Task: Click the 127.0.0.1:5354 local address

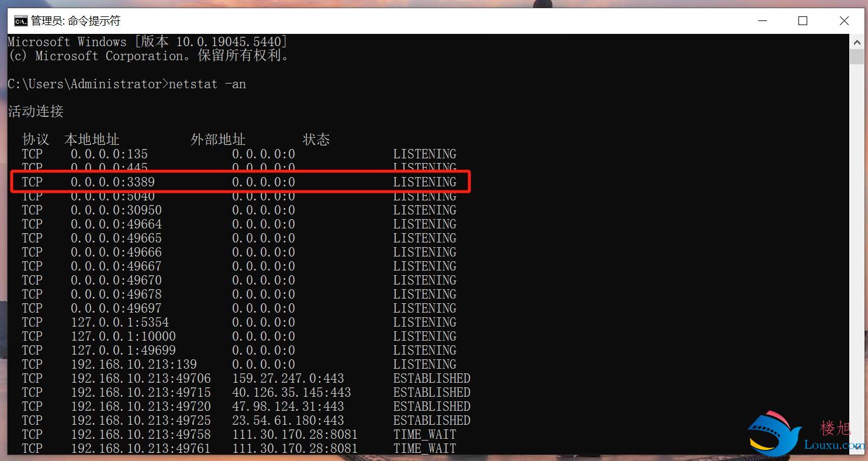Action: (x=119, y=323)
